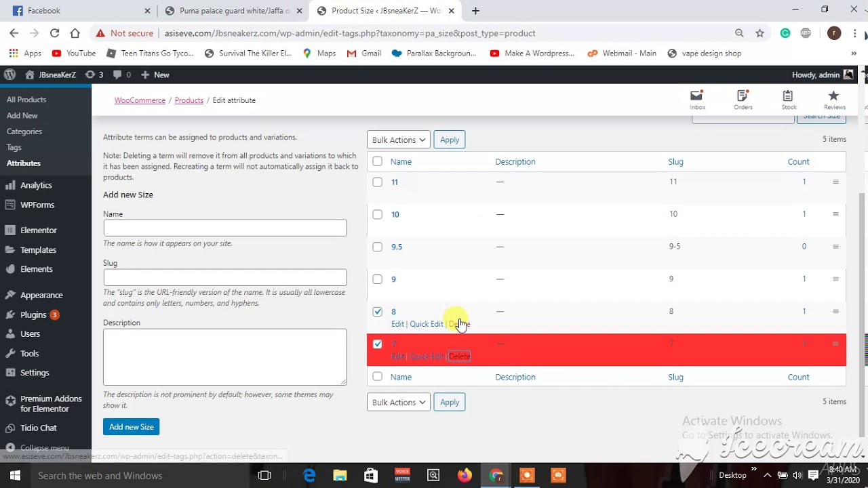Image resolution: width=868 pixels, height=488 pixels.
Task: Reload the page in Chrome
Action: point(54,33)
